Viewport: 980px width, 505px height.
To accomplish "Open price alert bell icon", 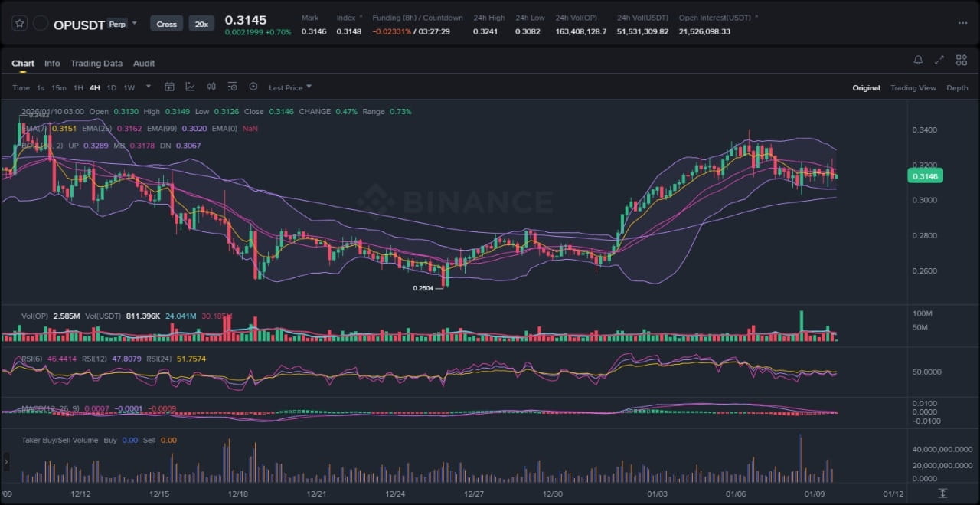I will click(918, 60).
